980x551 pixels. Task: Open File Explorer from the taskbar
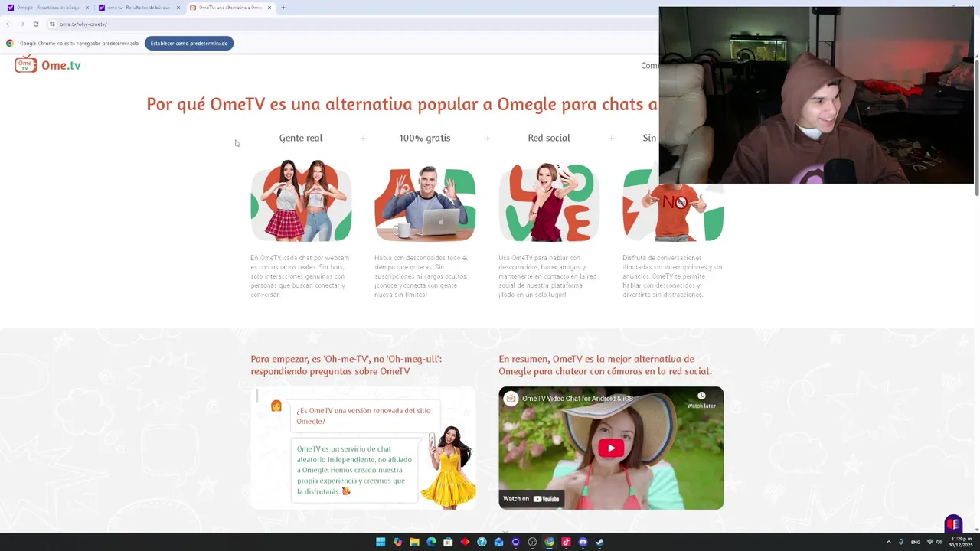click(x=414, y=542)
